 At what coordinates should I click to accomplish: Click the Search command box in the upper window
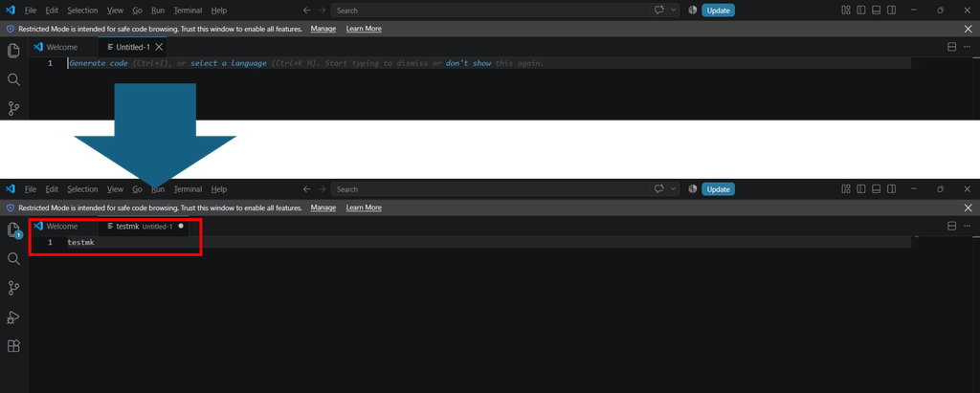click(x=491, y=10)
